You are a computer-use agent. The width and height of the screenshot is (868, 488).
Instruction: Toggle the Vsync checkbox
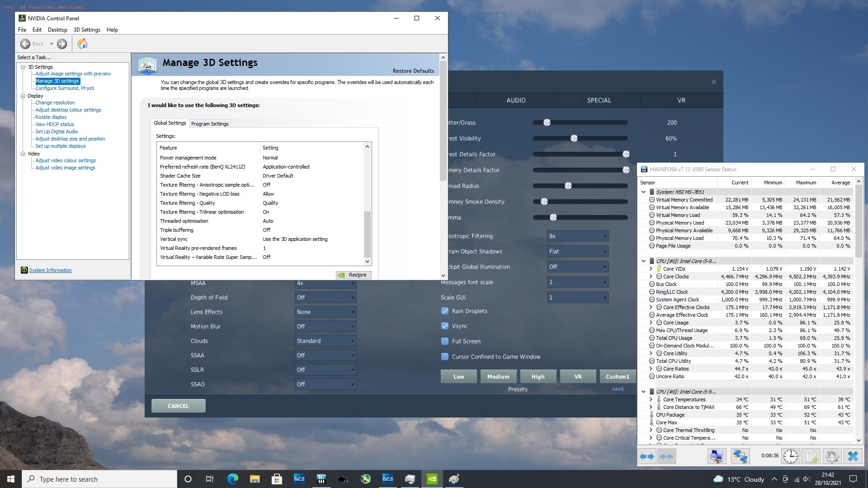[445, 326]
